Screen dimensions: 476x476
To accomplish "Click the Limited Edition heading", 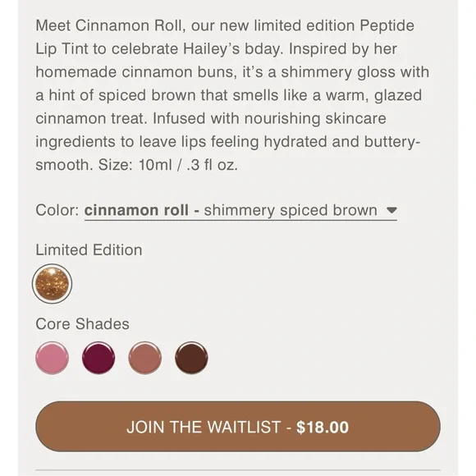I will [x=89, y=250].
